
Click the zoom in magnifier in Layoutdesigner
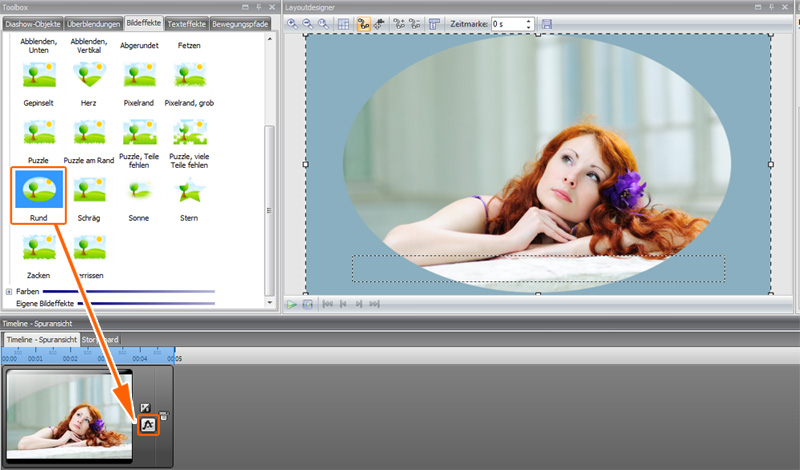click(x=293, y=24)
